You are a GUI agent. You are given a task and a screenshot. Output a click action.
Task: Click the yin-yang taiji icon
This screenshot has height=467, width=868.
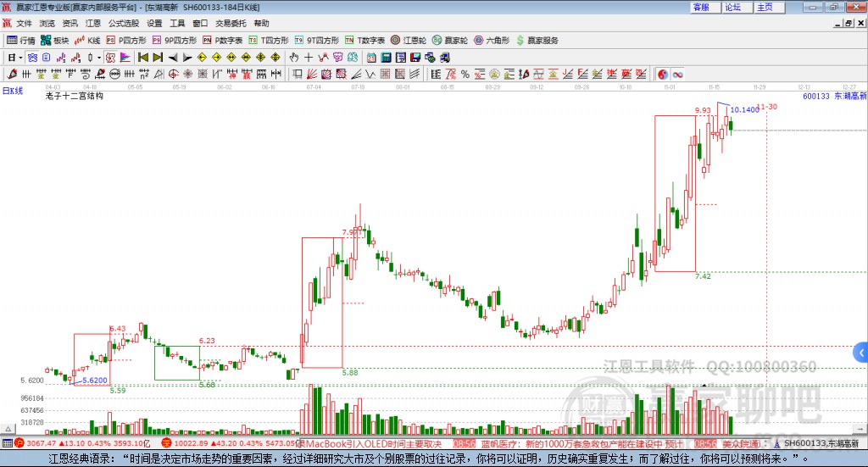coord(663,74)
